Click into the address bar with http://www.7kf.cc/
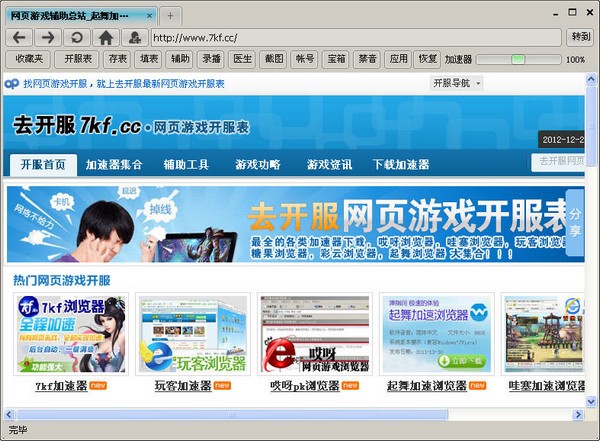This screenshot has height=441, width=600. [356, 38]
